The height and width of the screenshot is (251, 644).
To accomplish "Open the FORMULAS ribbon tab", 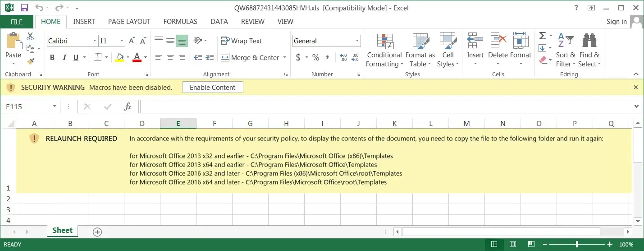I will [180, 21].
